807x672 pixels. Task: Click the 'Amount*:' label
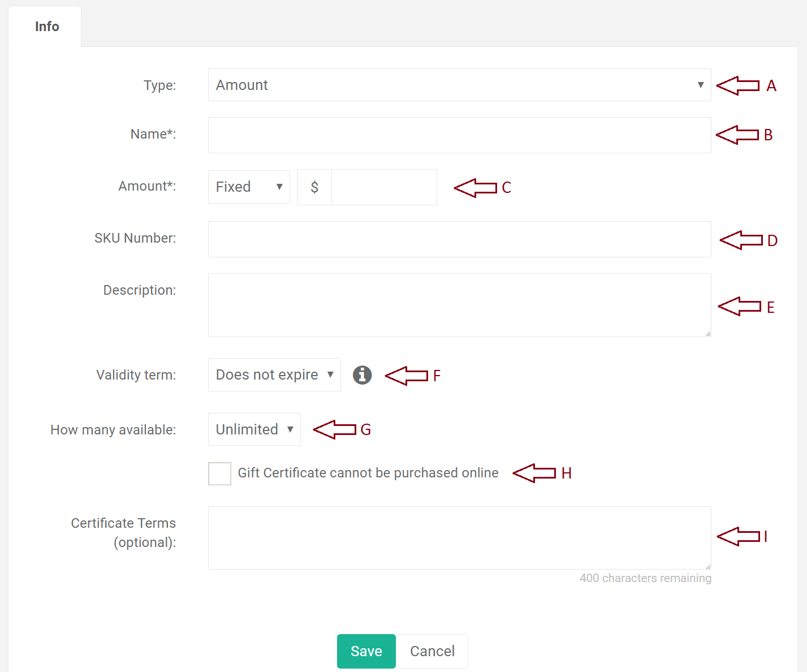pos(147,186)
